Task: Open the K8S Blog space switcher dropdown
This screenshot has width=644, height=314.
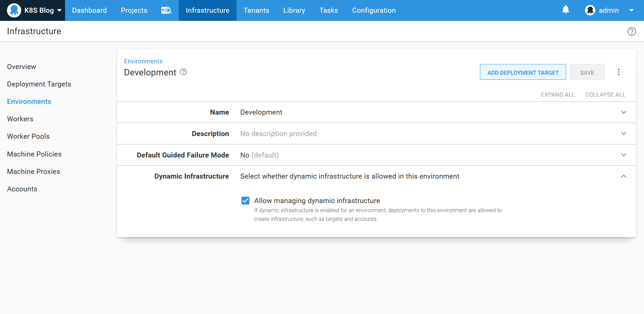Action: click(59, 10)
